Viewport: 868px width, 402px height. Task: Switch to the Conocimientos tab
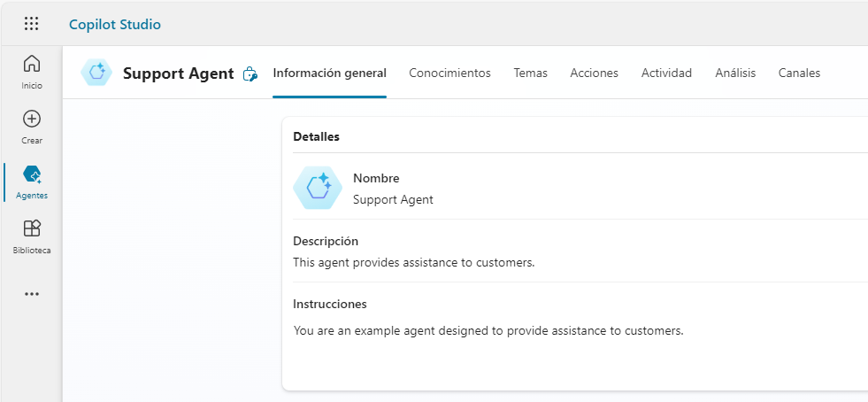[449, 73]
